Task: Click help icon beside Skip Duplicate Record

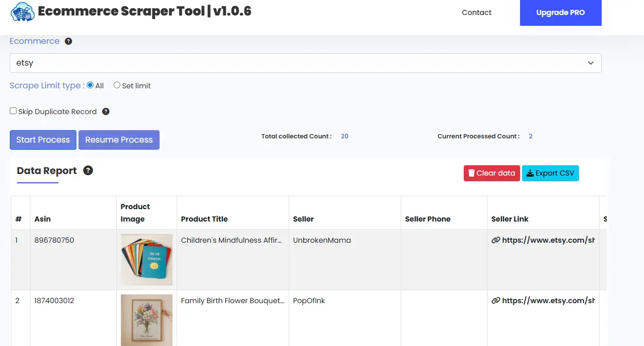Action: tap(106, 111)
